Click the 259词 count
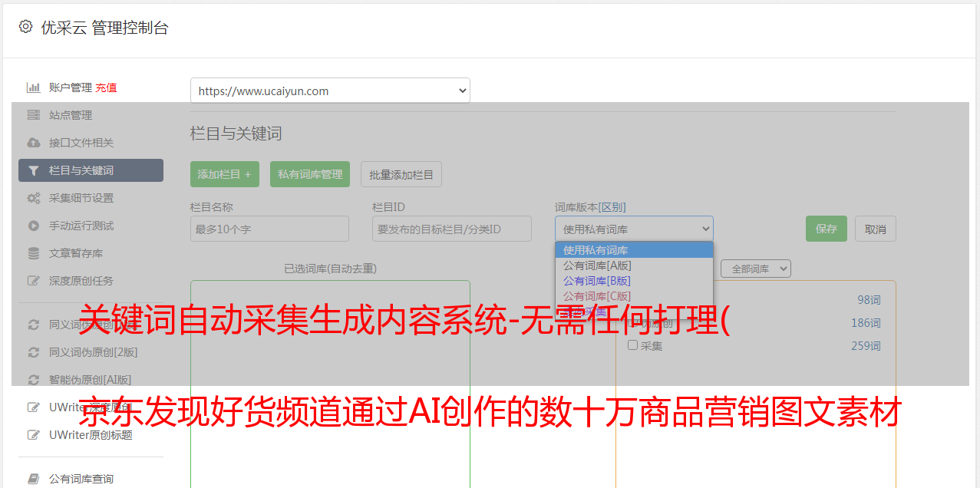 866,346
